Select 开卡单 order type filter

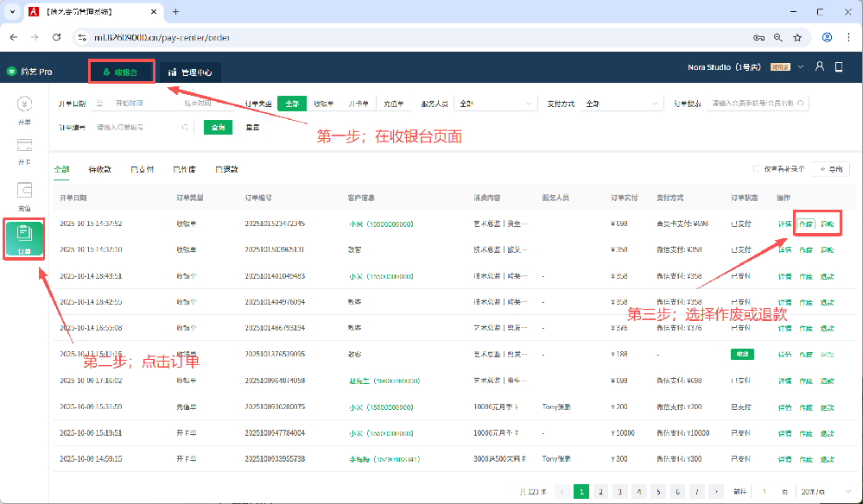click(x=359, y=104)
